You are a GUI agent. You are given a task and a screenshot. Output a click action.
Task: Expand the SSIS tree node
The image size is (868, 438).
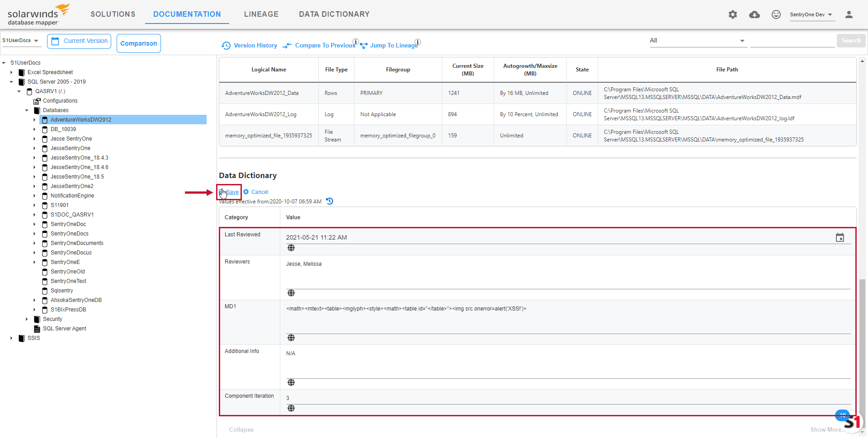(x=11, y=338)
